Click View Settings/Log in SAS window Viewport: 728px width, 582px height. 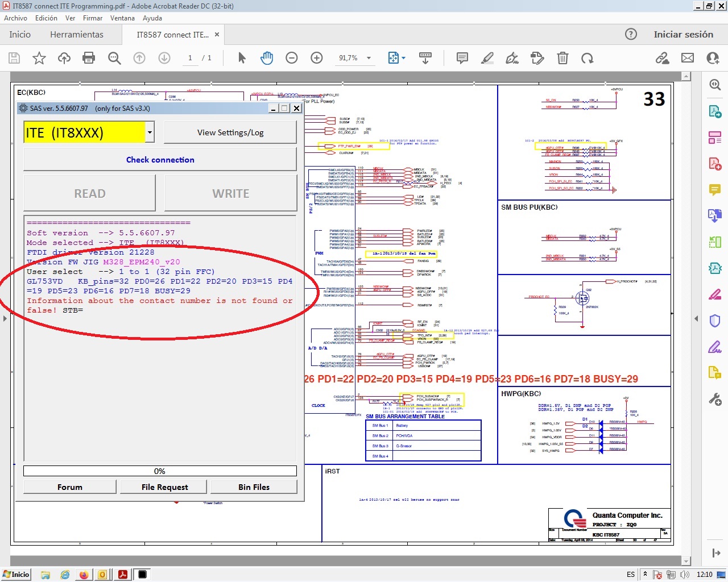click(x=230, y=132)
